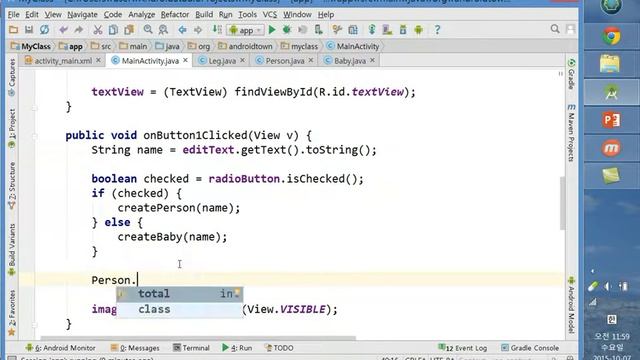Click the Help question mark icon
The image size is (640, 360).
point(437,30)
